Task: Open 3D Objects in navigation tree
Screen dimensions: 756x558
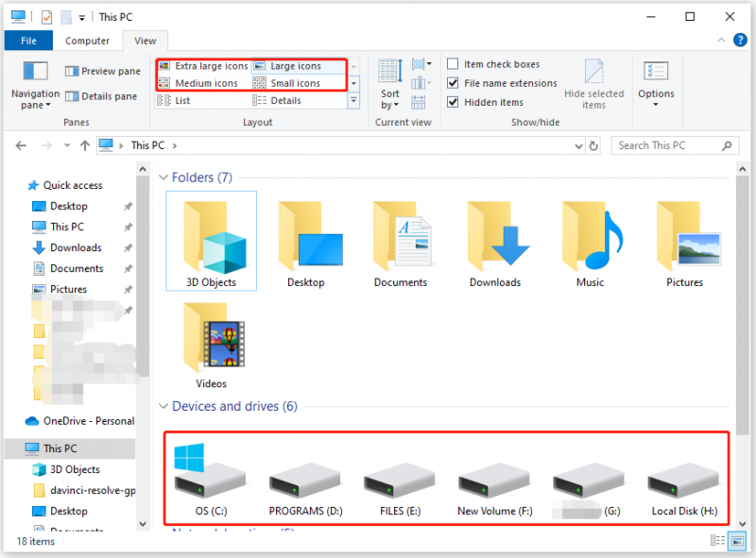Action: [x=66, y=469]
